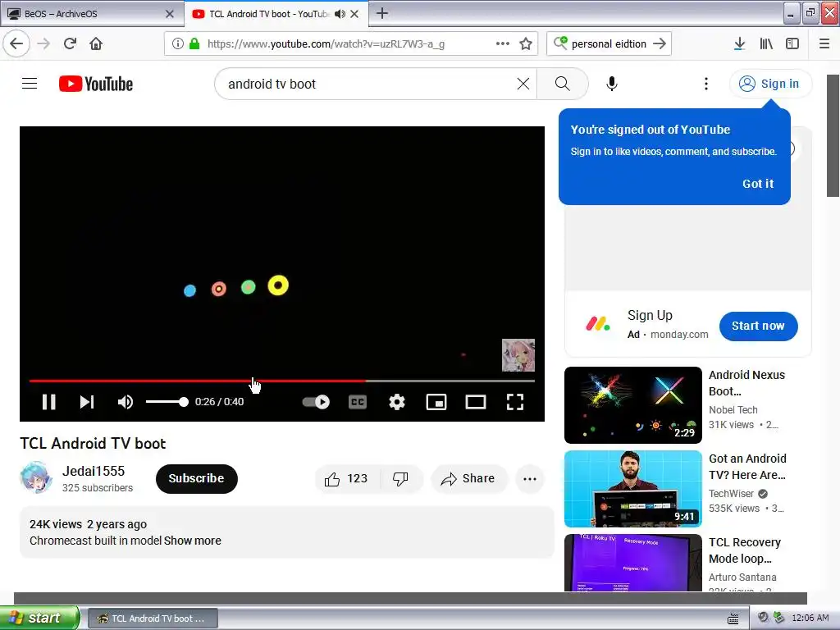This screenshot has width=840, height=630.
Task: Go to YouTube home via logo
Action: pyautogui.click(x=96, y=84)
